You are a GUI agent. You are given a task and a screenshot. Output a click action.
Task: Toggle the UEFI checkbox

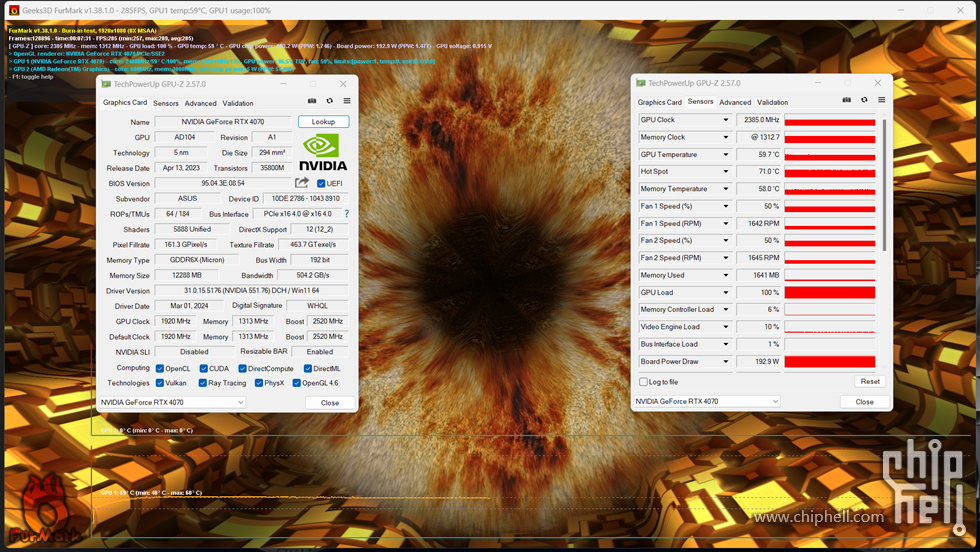tap(321, 183)
